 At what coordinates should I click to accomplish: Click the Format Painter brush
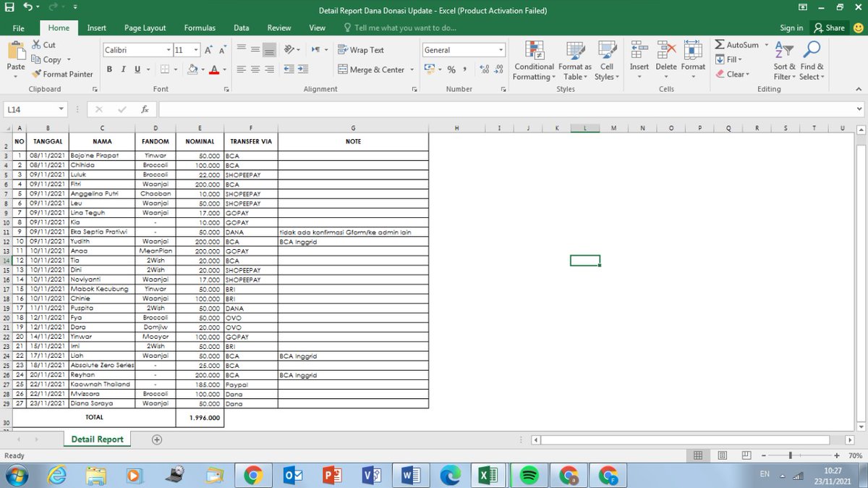63,74
